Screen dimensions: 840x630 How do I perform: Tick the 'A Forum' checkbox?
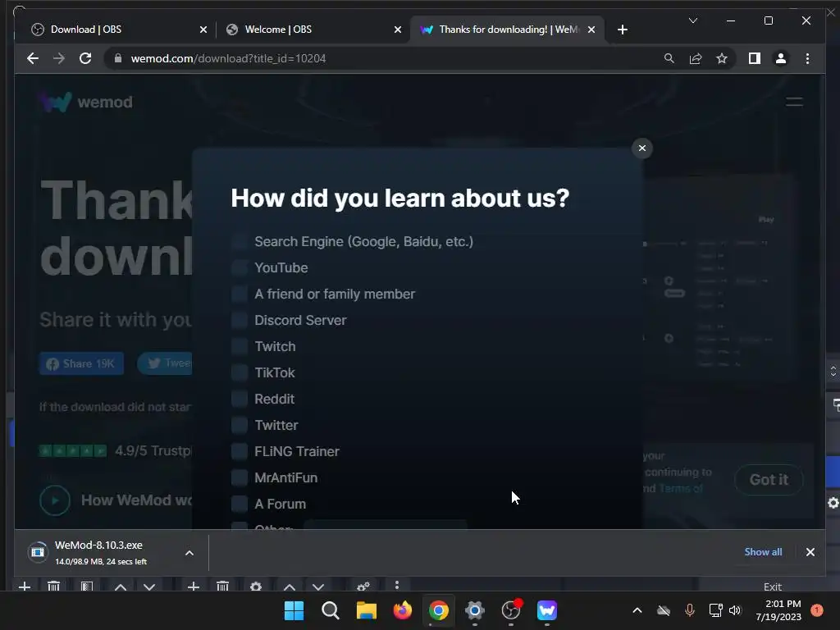(x=240, y=504)
